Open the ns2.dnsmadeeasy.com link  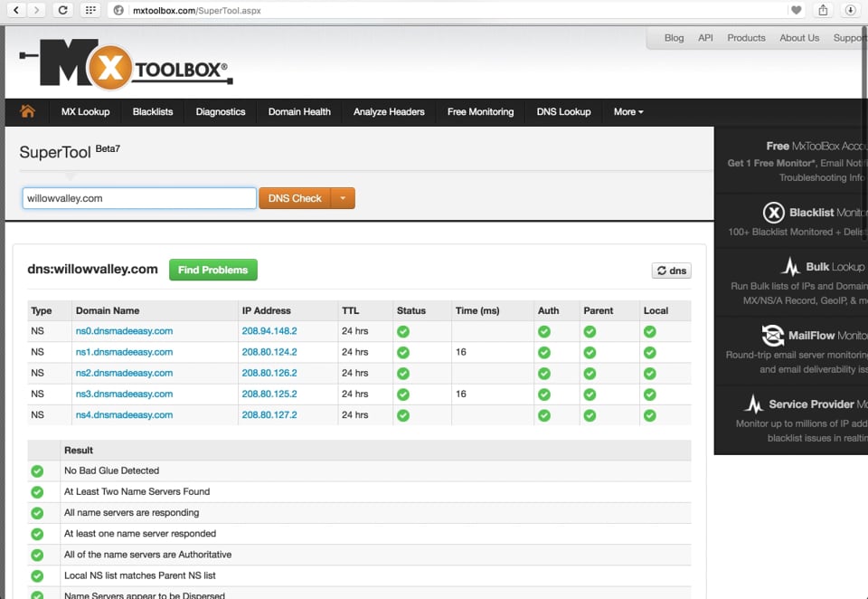click(x=124, y=373)
